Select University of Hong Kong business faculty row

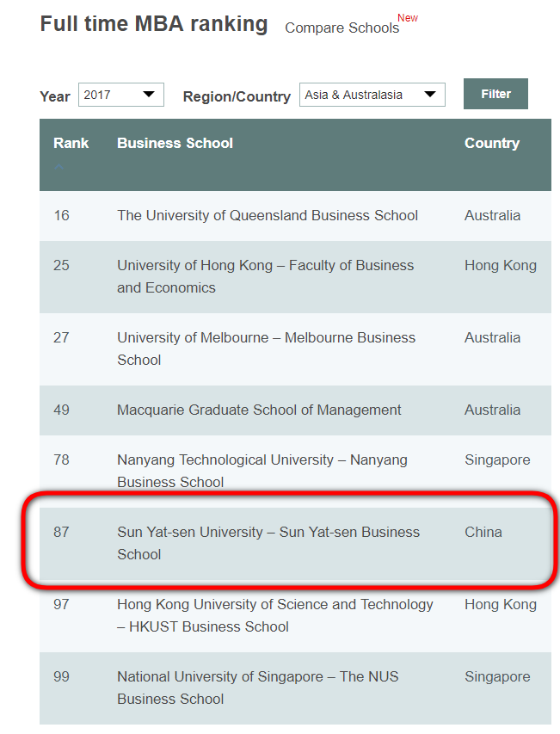point(265,276)
